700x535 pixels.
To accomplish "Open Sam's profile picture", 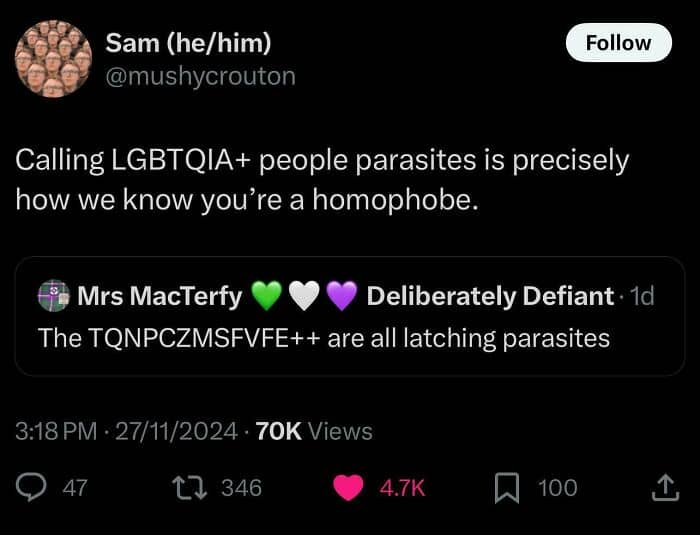I will click(x=54, y=59).
